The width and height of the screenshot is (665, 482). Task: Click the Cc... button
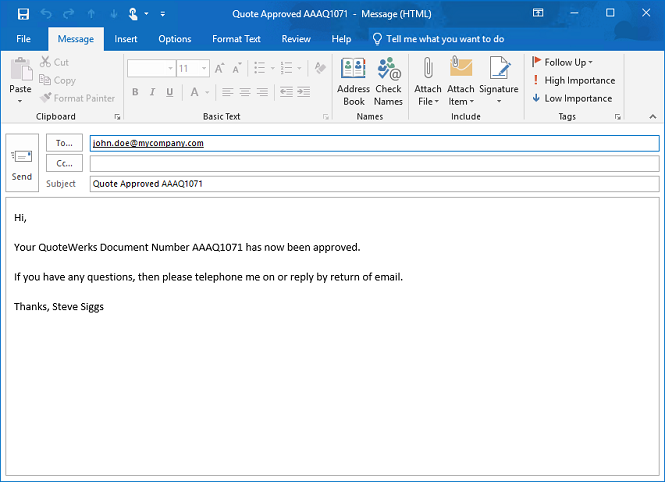(64, 163)
